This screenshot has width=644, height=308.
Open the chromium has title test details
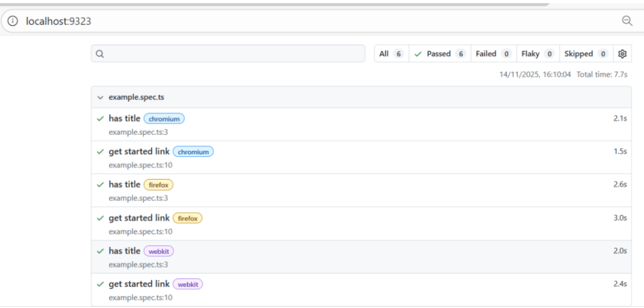pos(124,118)
